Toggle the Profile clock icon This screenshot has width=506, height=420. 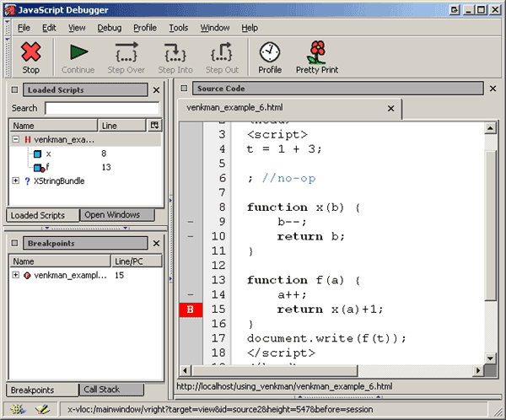(270, 52)
